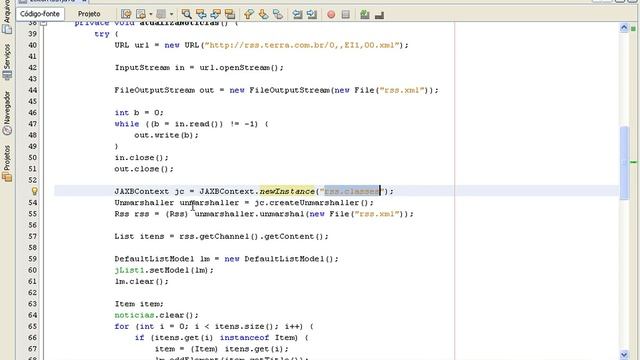The image size is (640, 360).
Task: Click "lm.clear();" on line 61
Action: pyautogui.click(x=141, y=281)
